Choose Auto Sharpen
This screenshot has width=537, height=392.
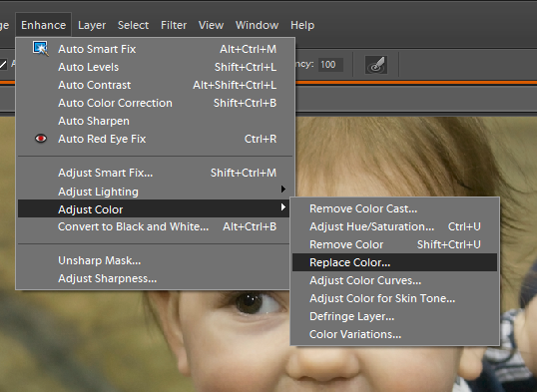coord(154,121)
